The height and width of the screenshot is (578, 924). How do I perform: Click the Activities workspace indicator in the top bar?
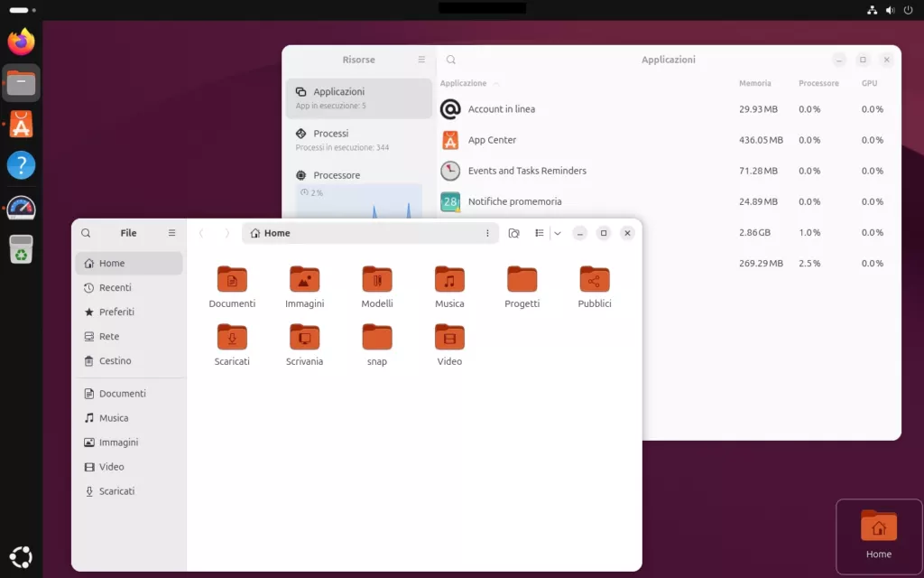23,10
